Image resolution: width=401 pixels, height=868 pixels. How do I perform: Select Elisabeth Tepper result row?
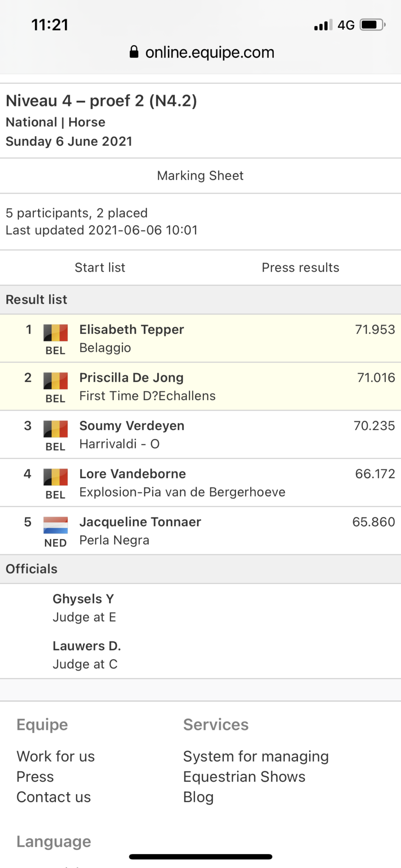coord(200,338)
